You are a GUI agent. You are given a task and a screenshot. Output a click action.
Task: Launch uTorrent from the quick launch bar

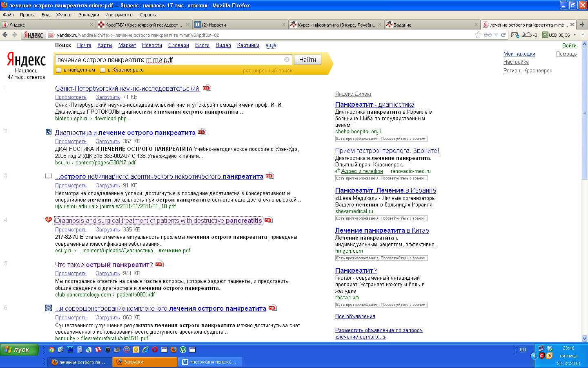click(183, 350)
